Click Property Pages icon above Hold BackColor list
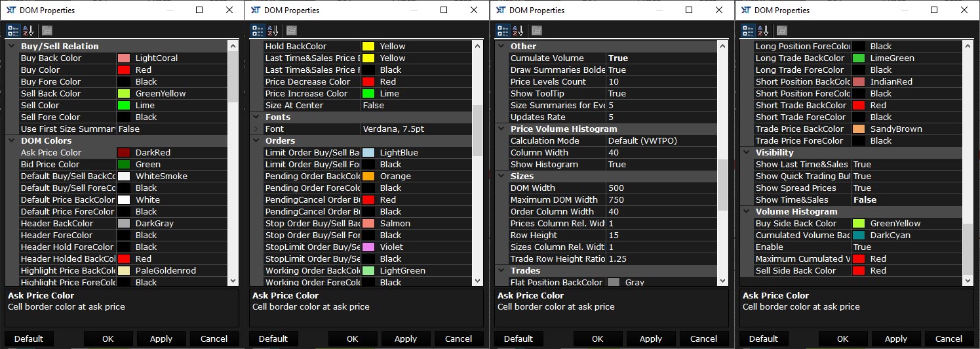 292,30
